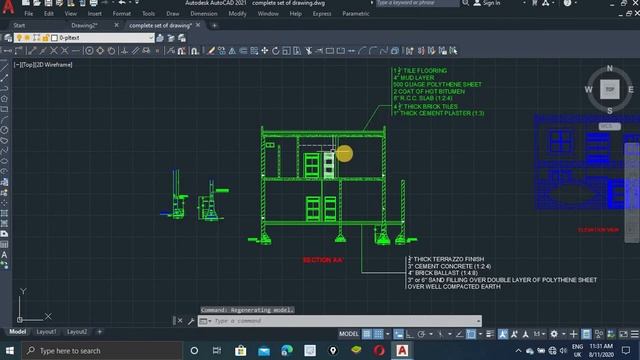Expand object snap options arrow
Screen dimensions: 640x360
click(480, 334)
